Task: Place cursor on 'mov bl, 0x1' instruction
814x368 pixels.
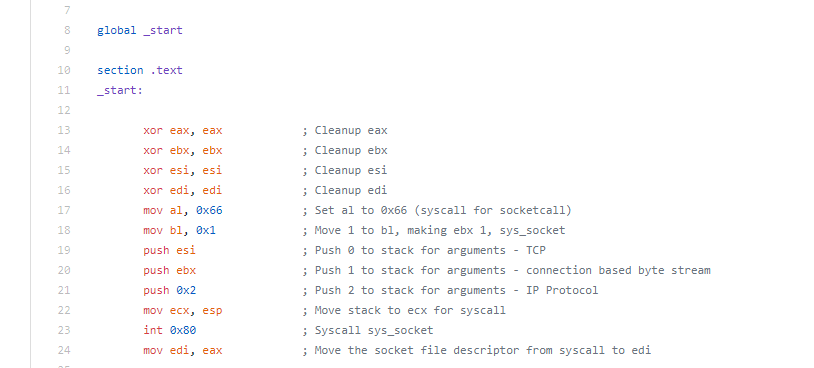Action: pyautogui.click(x=179, y=230)
